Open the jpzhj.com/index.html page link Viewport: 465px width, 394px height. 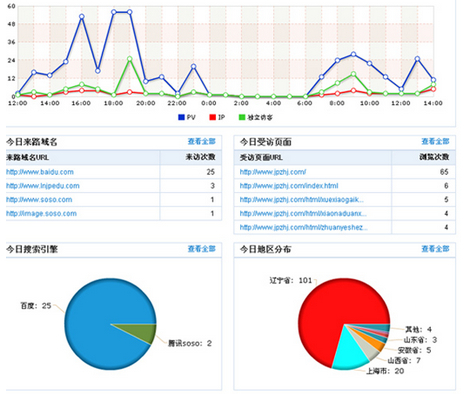click(289, 186)
